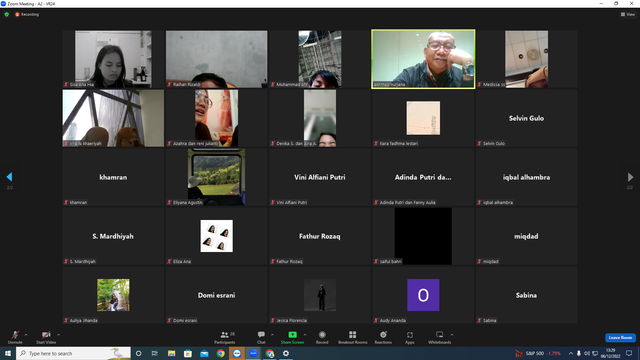Select Ahmad Nurjana's highlighted video tile
This screenshot has height=360, width=640.
point(423,59)
